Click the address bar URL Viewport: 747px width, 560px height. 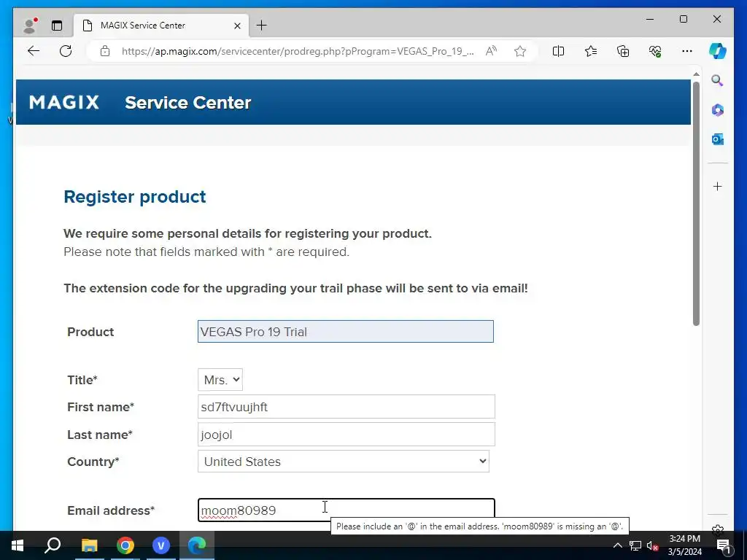pyautogui.click(x=298, y=51)
